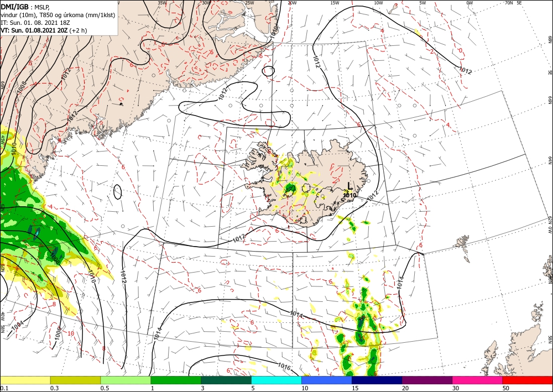Screen dimensions: 553x392
Task: Pick the blue 10–15 mm legend swatch
Action: [327, 380]
